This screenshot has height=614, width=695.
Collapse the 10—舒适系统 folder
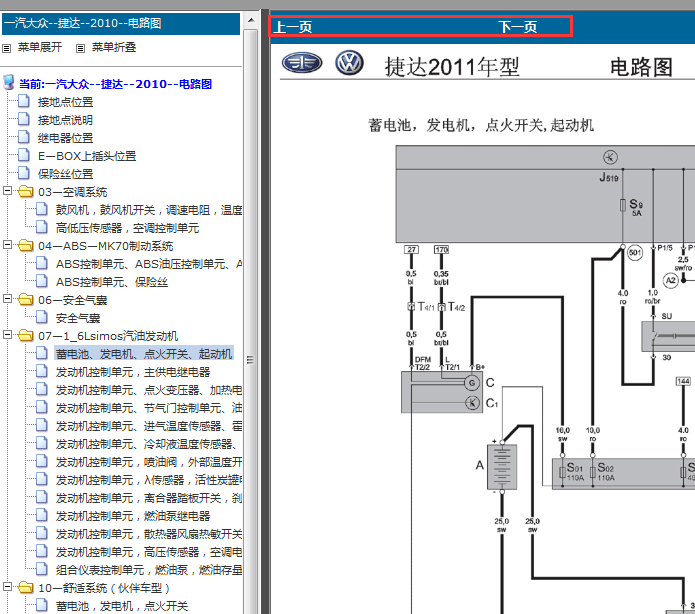click(x=7, y=587)
